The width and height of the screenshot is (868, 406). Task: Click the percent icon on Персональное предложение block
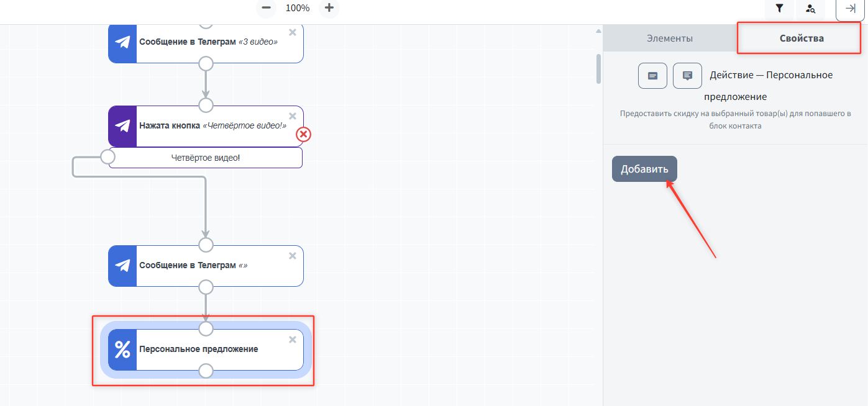(x=123, y=350)
